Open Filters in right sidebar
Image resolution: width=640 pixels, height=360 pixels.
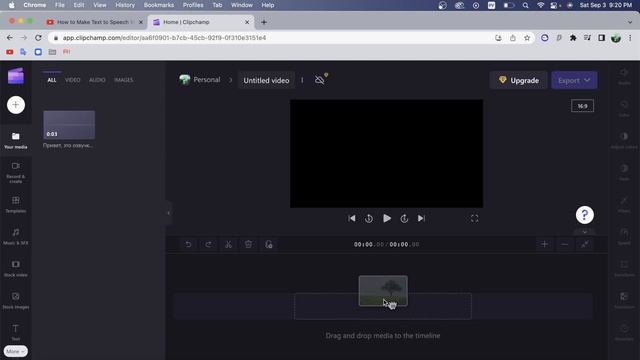(x=624, y=204)
